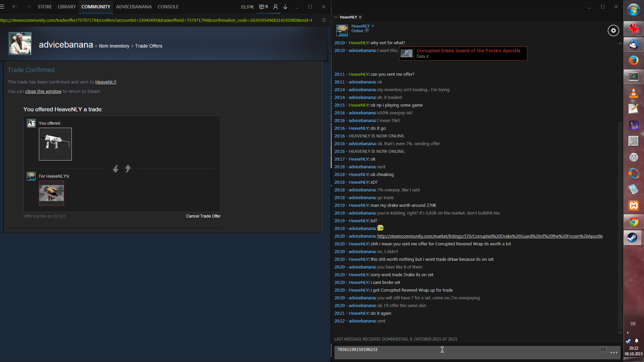Viewport: 644px width, 362px height.
Task: Click the offered MAC-10 item thumbnail
Action: (55, 144)
